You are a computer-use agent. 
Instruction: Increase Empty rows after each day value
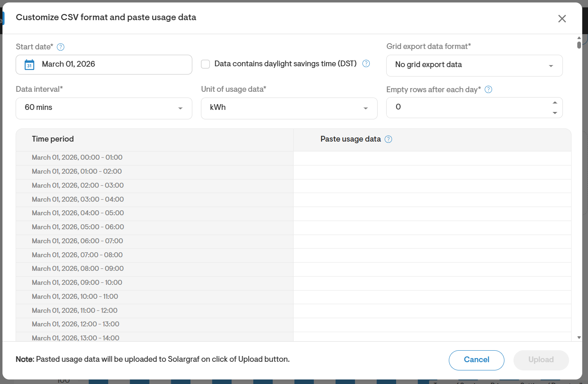[555, 102]
